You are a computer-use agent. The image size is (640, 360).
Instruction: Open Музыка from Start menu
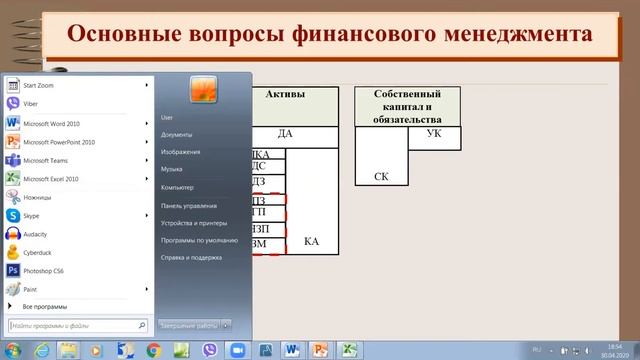[171, 169]
